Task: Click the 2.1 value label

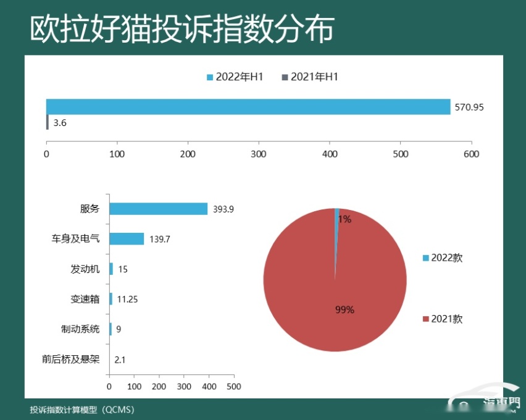Action: 120,360
